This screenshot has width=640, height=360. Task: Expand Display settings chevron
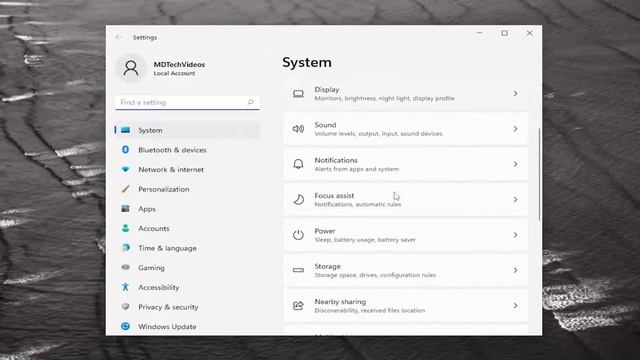(x=516, y=93)
